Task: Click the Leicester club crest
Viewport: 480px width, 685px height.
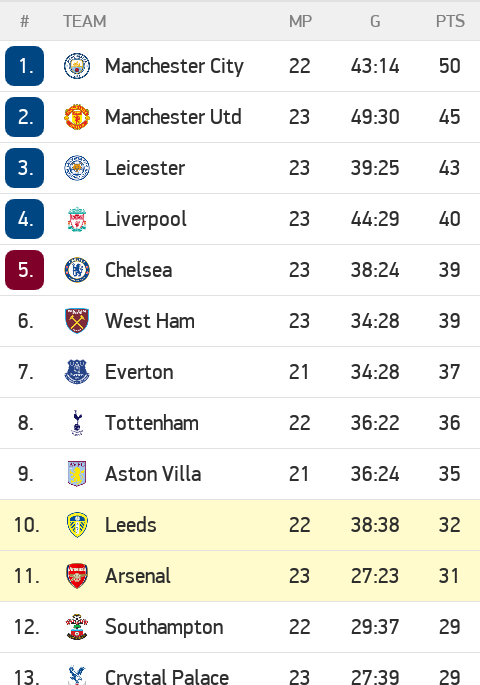Action: [x=77, y=168]
